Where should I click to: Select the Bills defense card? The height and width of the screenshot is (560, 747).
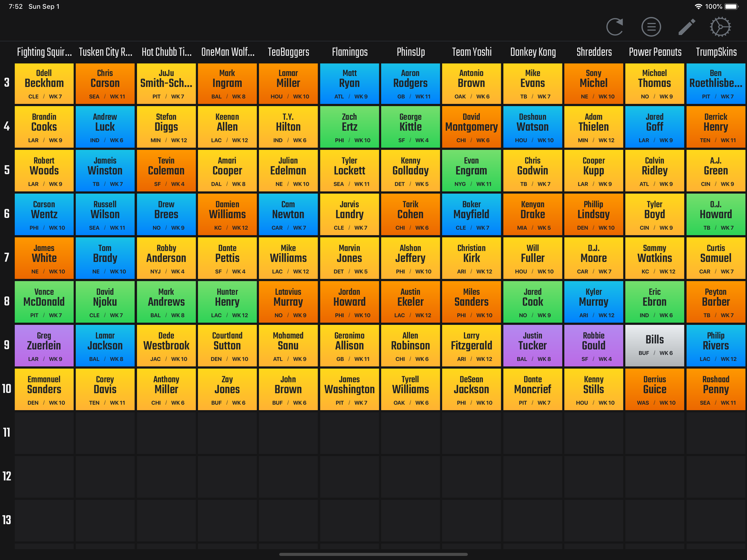click(655, 346)
